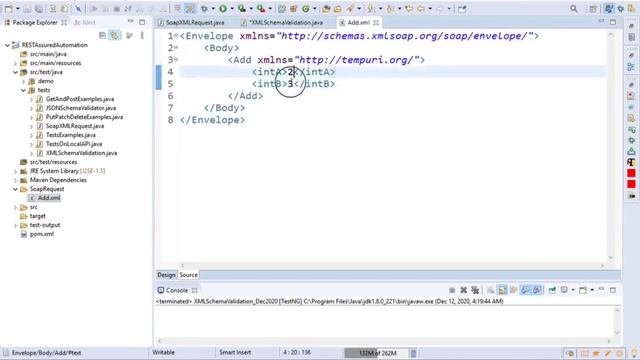The width and height of the screenshot is (640, 360).
Task: Click the 'Writable' status bar entry
Action: click(x=164, y=352)
